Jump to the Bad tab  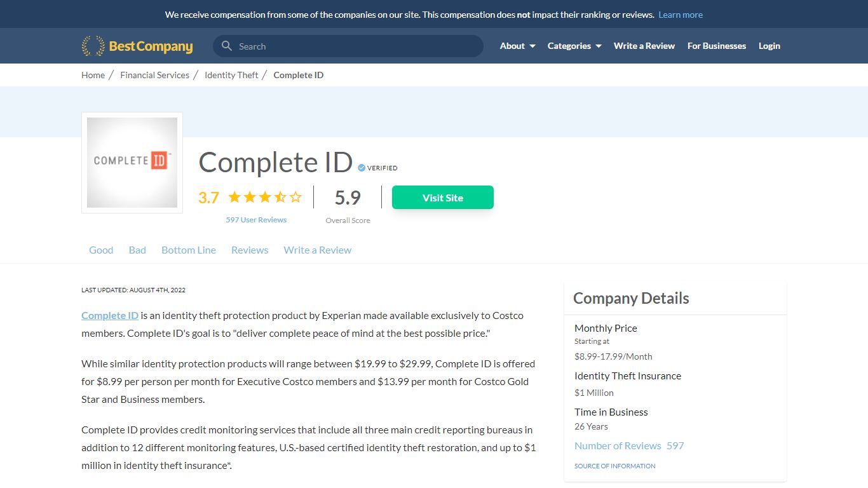tap(137, 250)
